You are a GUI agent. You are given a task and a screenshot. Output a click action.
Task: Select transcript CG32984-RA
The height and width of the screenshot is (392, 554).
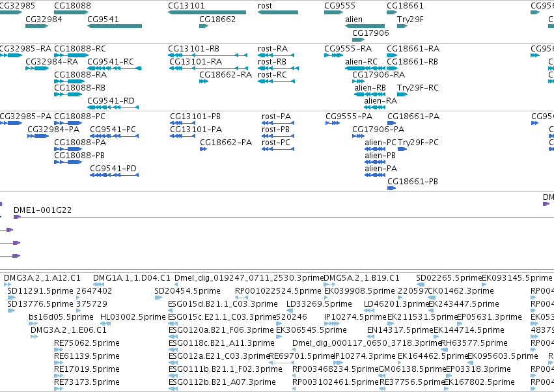coord(51,61)
